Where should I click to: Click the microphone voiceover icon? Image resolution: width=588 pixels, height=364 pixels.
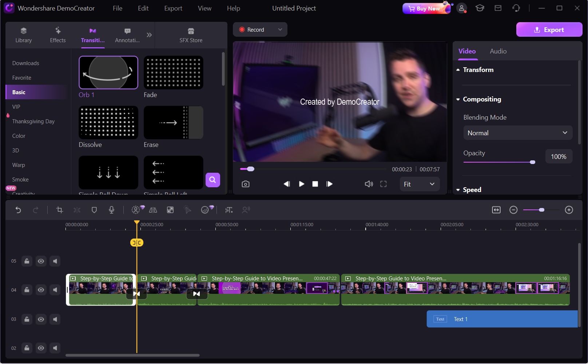(112, 210)
